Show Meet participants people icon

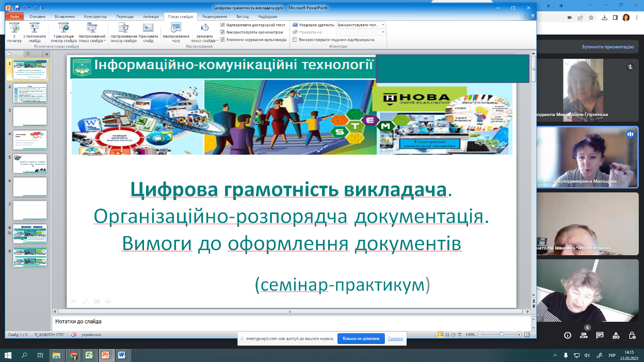pyautogui.click(x=584, y=335)
